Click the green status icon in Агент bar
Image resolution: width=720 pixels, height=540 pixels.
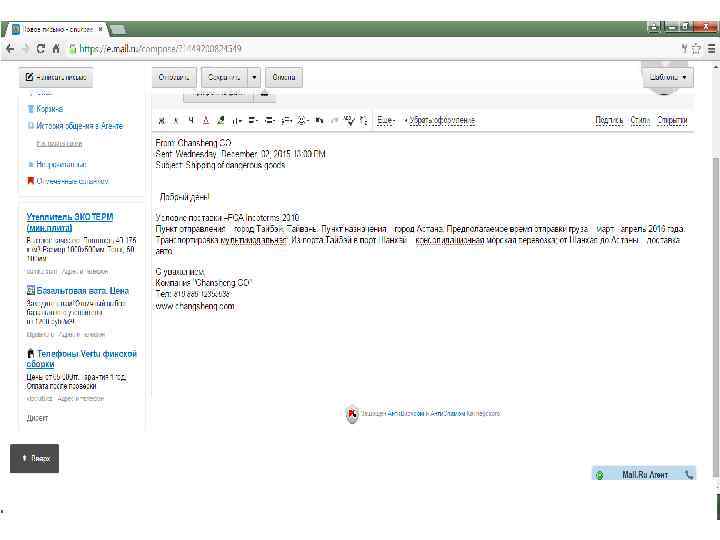point(599,475)
